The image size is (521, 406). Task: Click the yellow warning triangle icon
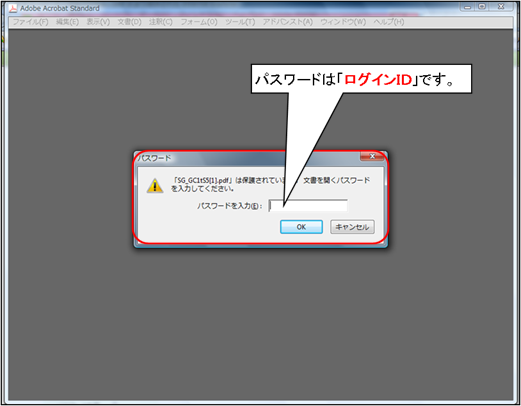[155, 186]
